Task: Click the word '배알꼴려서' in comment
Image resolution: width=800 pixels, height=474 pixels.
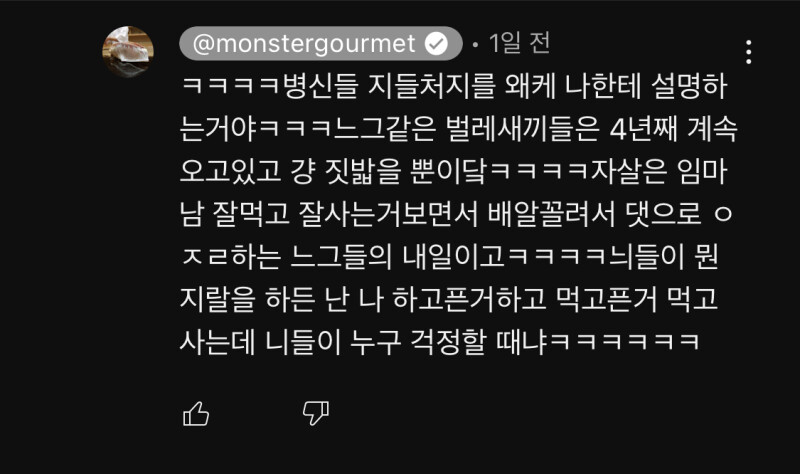Action: 551,214
